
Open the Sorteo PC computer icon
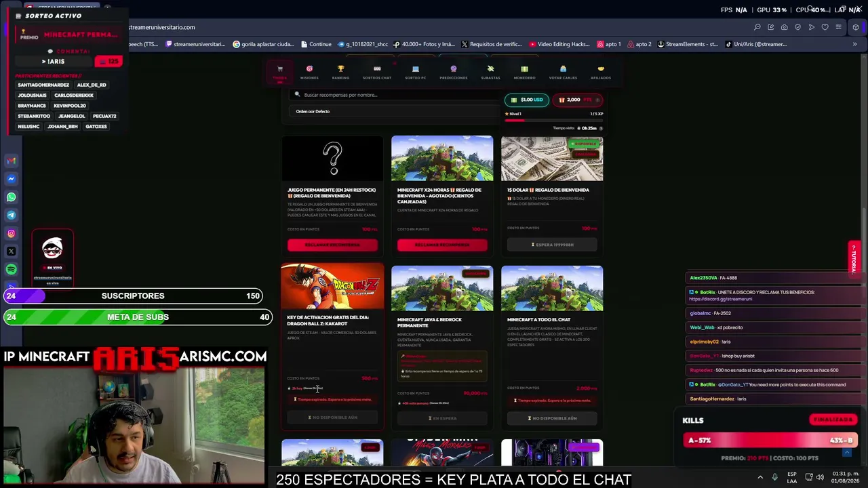pyautogui.click(x=416, y=68)
